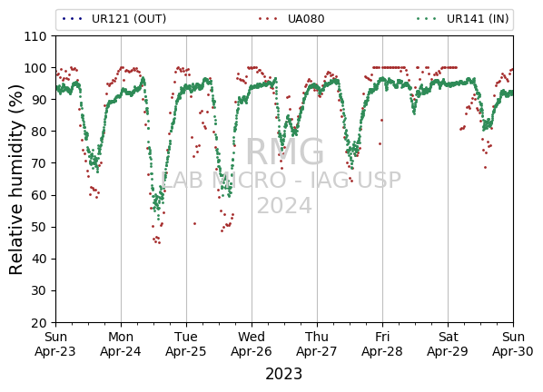Select the Fri Apr-28 axis label

(x=382, y=344)
